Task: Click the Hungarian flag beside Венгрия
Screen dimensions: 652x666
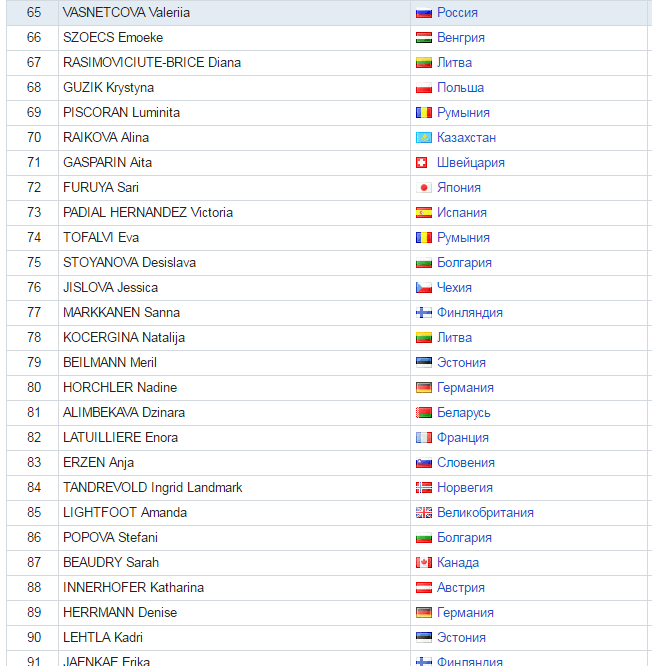Action: pyautogui.click(x=423, y=38)
